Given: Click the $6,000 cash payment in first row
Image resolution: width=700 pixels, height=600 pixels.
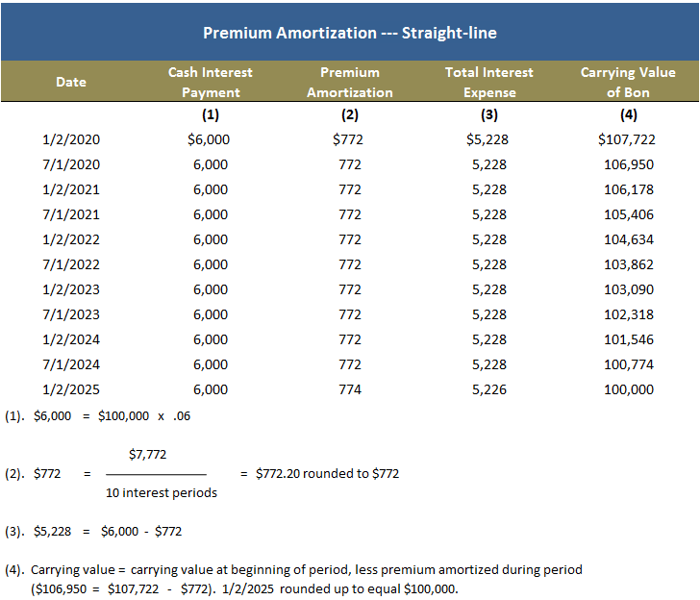Looking at the screenshot, I should point(209,139).
